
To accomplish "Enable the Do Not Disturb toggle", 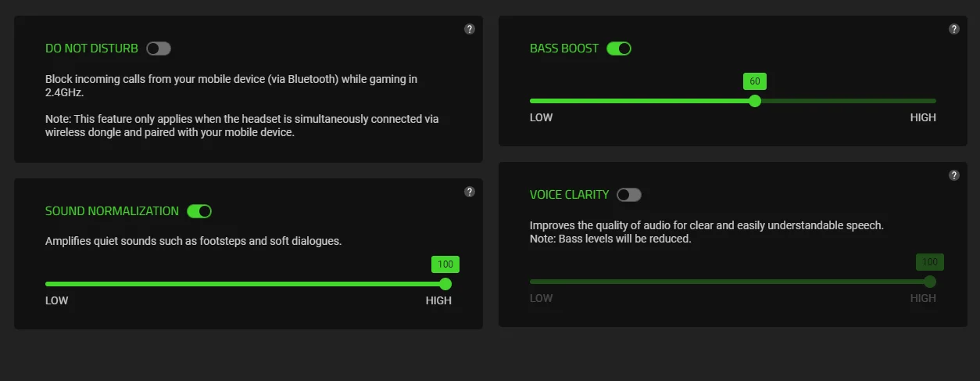I will pos(158,49).
